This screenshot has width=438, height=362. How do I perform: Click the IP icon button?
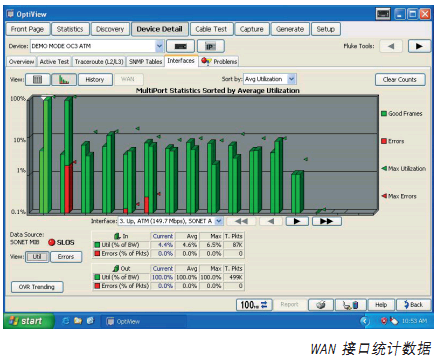click(210, 46)
